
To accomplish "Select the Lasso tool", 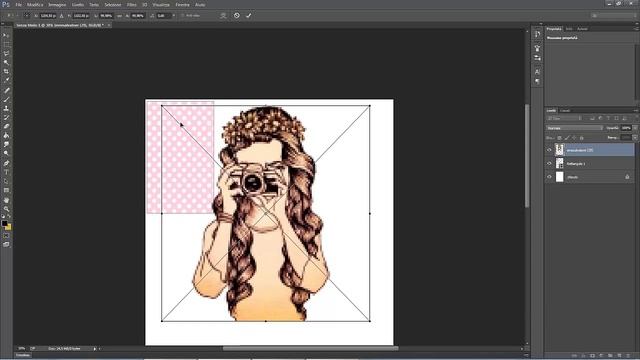I will point(6,53).
